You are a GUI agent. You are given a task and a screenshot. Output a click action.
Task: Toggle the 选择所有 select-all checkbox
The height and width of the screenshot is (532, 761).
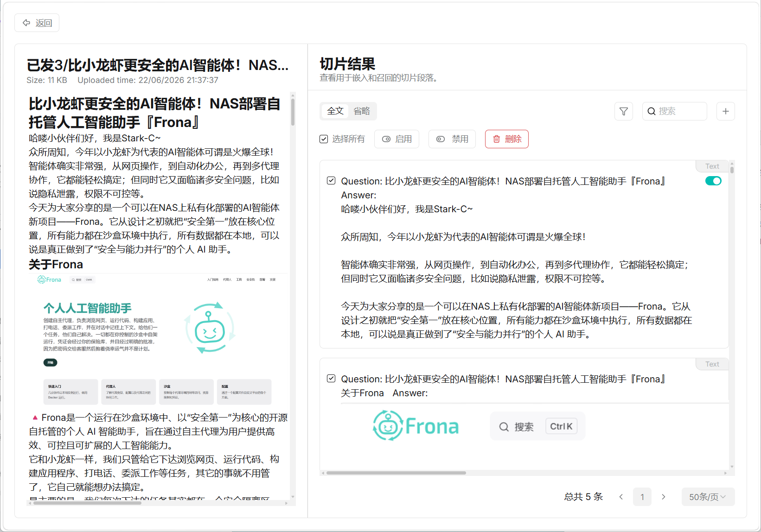click(x=324, y=139)
